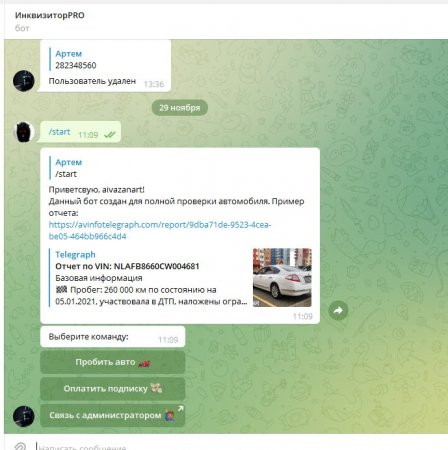Click the quoted reply 'Артем 282348560'
The image size is (448, 450).
[x=76, y=59]
